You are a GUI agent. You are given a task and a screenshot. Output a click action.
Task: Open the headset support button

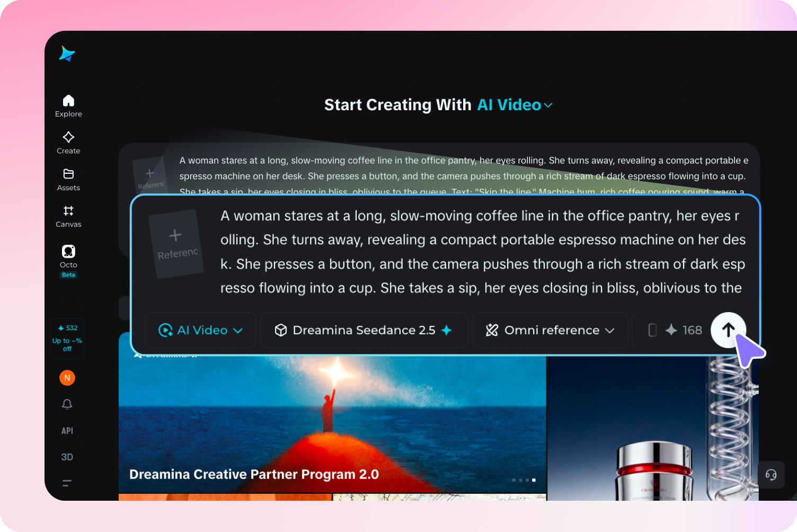(771, 475)
